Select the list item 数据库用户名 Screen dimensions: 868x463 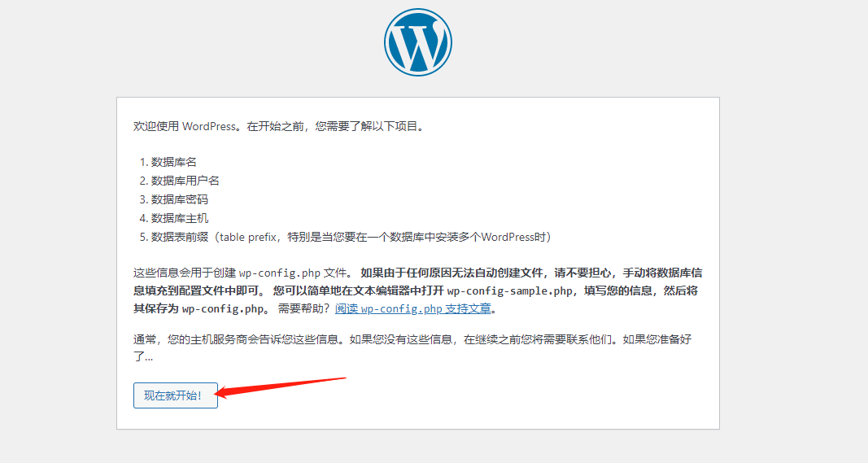185,181
